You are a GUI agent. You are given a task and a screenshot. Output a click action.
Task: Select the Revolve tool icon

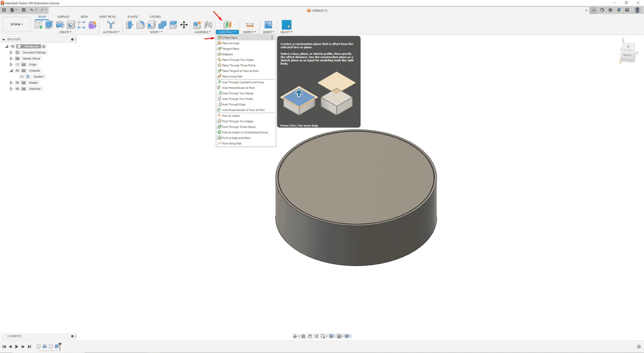[x=60, y=25]
